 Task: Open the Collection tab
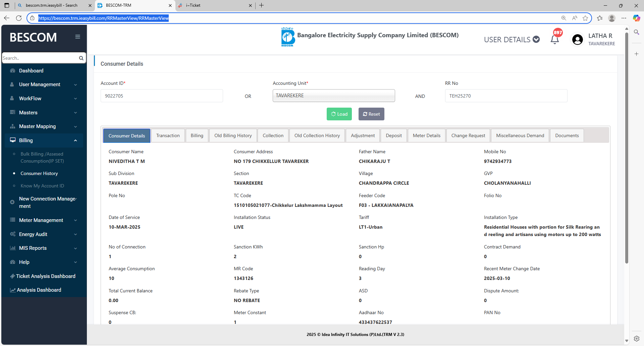273,135
